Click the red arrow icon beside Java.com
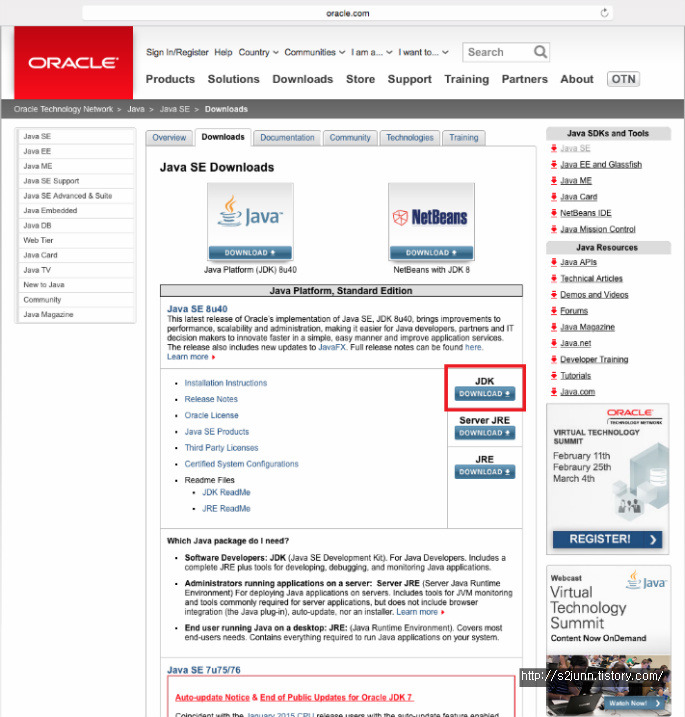The height and width of the screenshot is (717, 685). pos(554,392)
